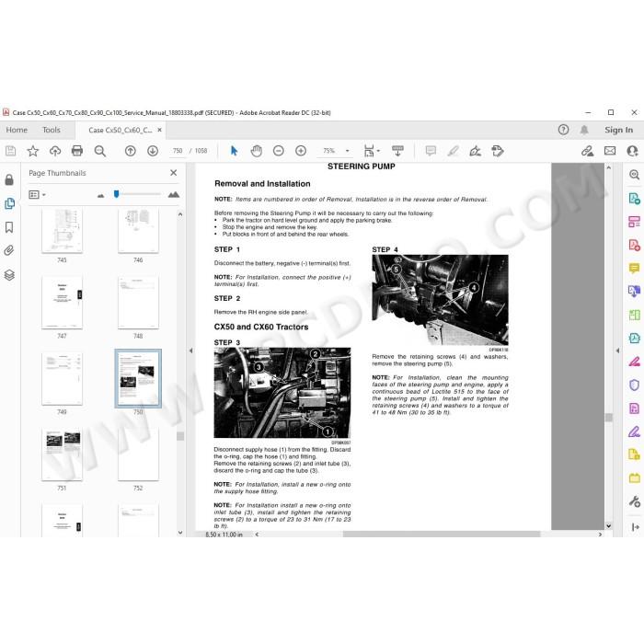Click the current page number field
Viewport: 644px width, 644px height.
[178, 151]
